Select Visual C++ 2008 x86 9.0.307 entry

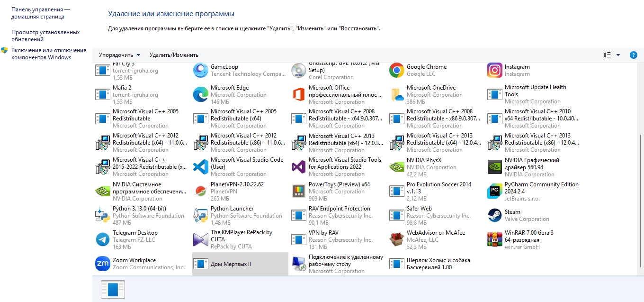point(437,119)
